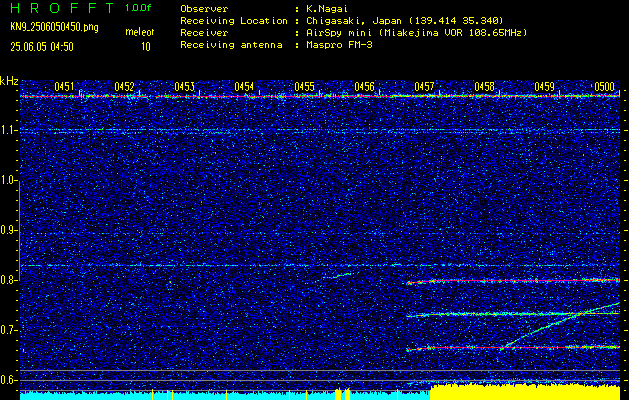Select the Chigasaki, Japan coordinates text
The width and height of the screenshot is (629, 400).
(x=405, y=20)
